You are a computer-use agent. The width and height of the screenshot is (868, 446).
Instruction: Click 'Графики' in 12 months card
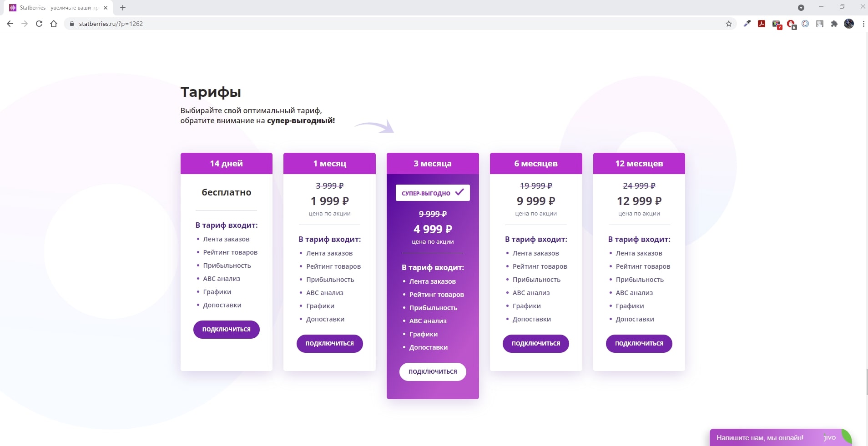pos(630,306)
